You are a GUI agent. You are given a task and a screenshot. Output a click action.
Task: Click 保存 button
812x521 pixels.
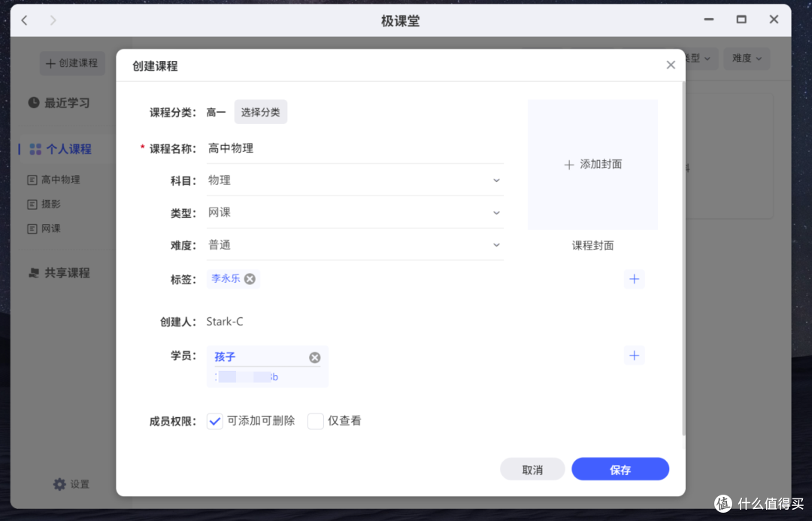click(x=620, y=469)
